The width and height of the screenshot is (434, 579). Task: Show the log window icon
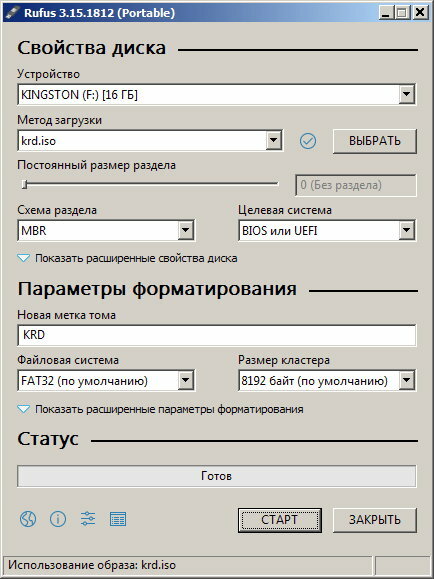tap(118, 520)
